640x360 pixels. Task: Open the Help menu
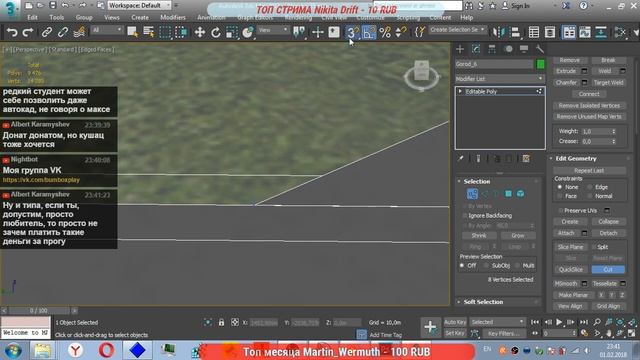[467, 18]
